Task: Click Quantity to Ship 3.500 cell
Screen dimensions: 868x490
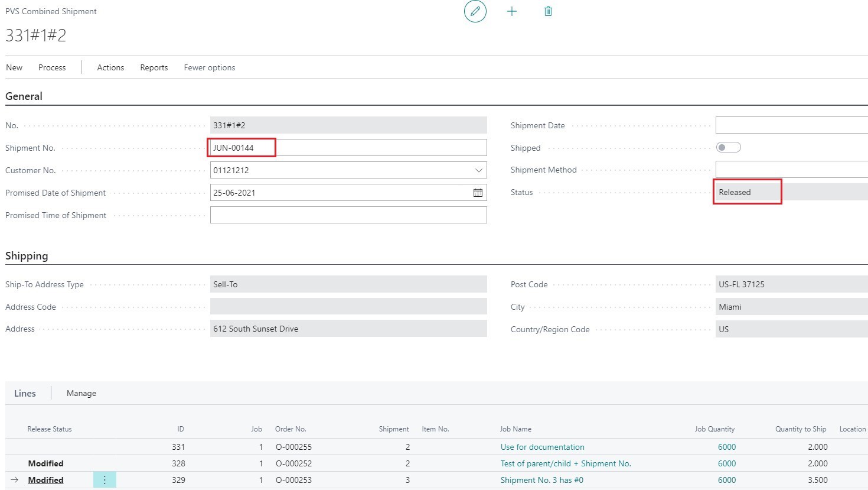Action: click(x=818, y=480)
